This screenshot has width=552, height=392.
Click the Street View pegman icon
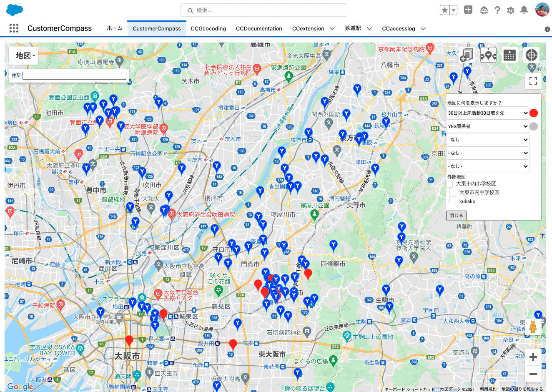[533, 327]
